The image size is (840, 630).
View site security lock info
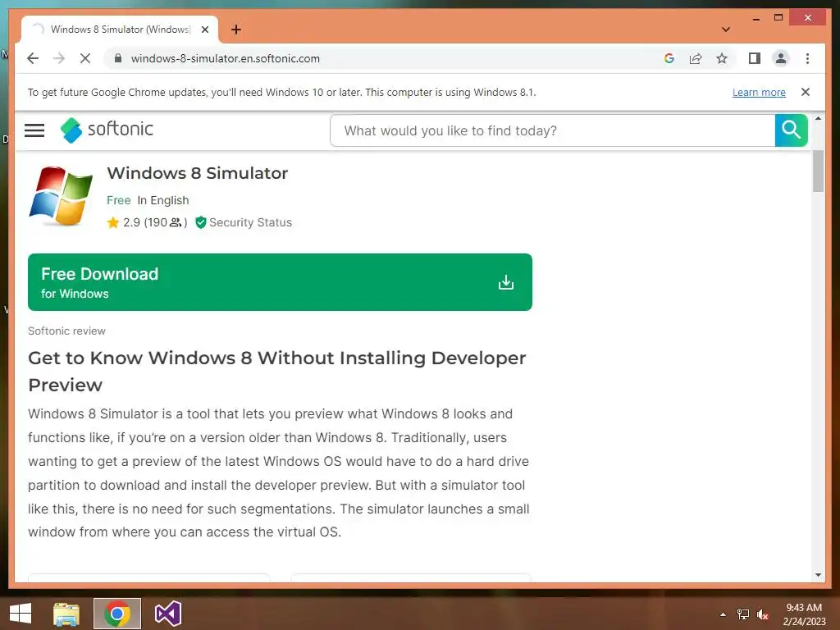(x=118, y=58)
